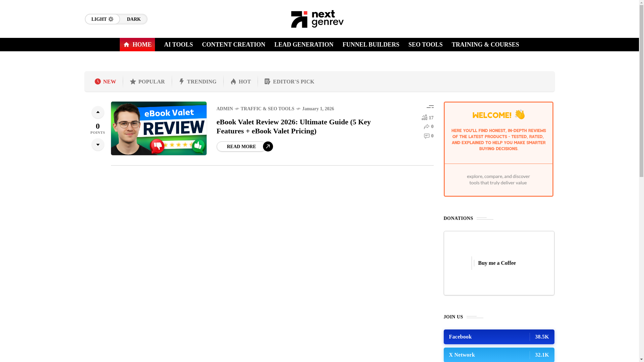This screenshot has width=644, height=362.
Task: Open the eBook Valet Review thumbnail
Action: tap(159, 128)
